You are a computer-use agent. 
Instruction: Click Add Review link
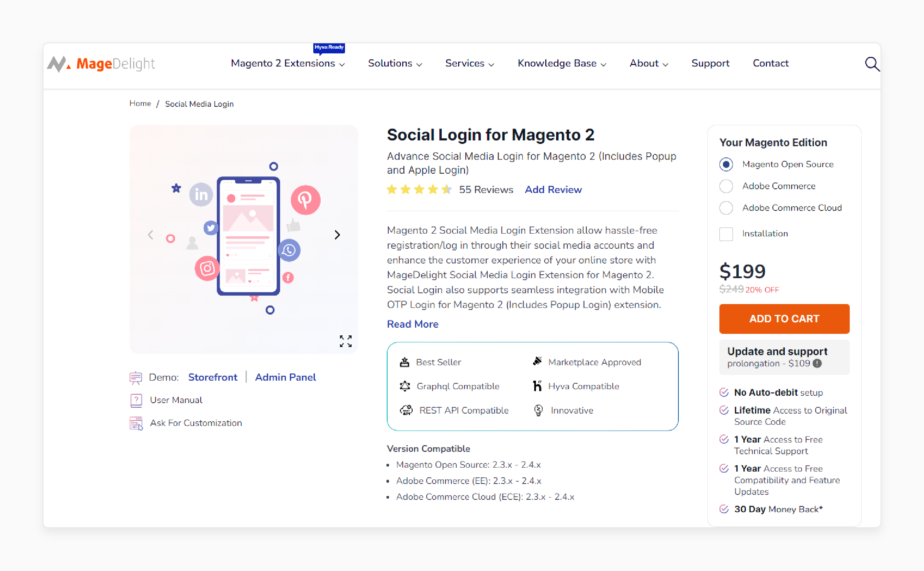coord(553,190)
